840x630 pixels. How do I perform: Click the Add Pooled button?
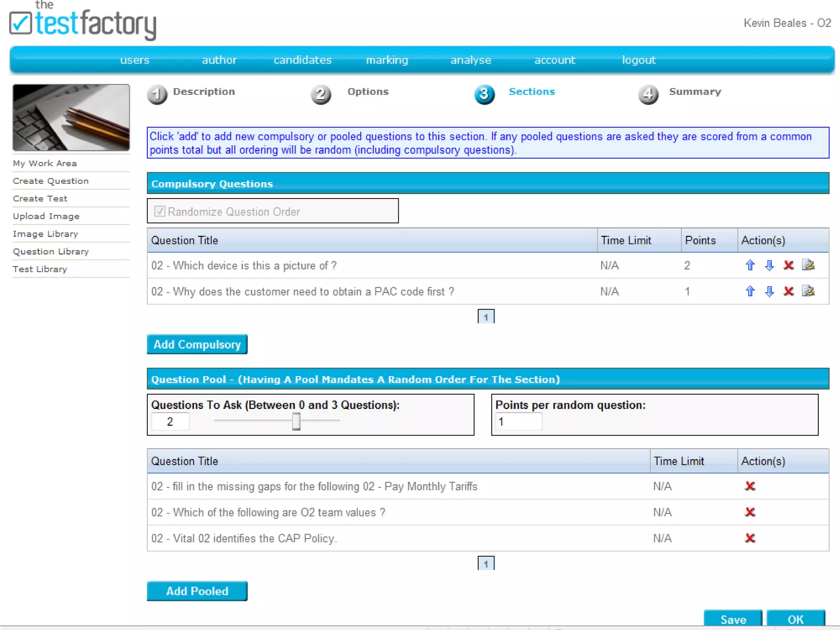coord(197,591)
